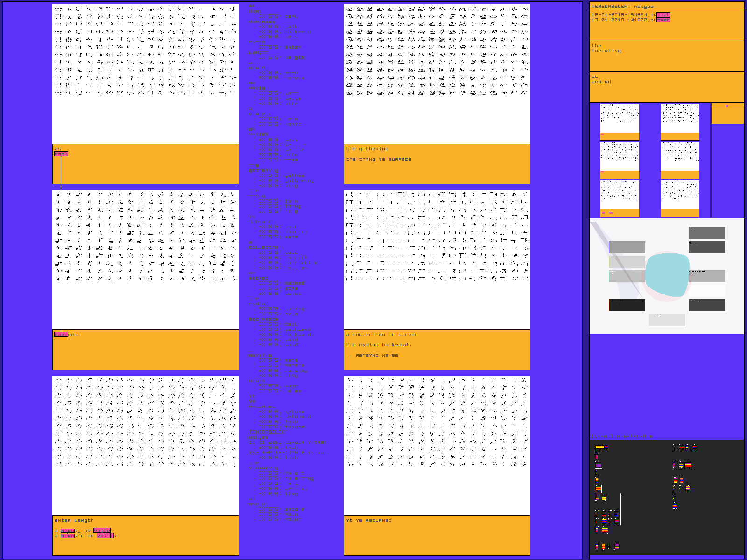Click the light gray box below the cyan blob
747x560 pixels.
[x=667, y=320]
